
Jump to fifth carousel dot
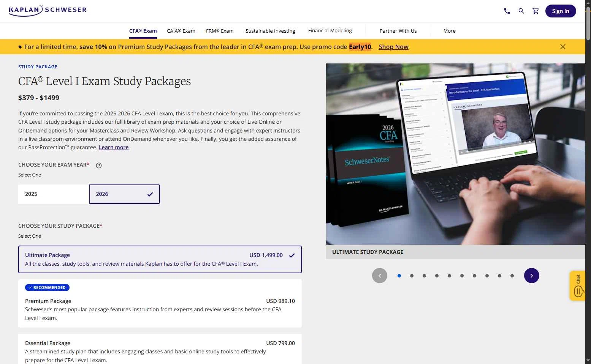449,276
